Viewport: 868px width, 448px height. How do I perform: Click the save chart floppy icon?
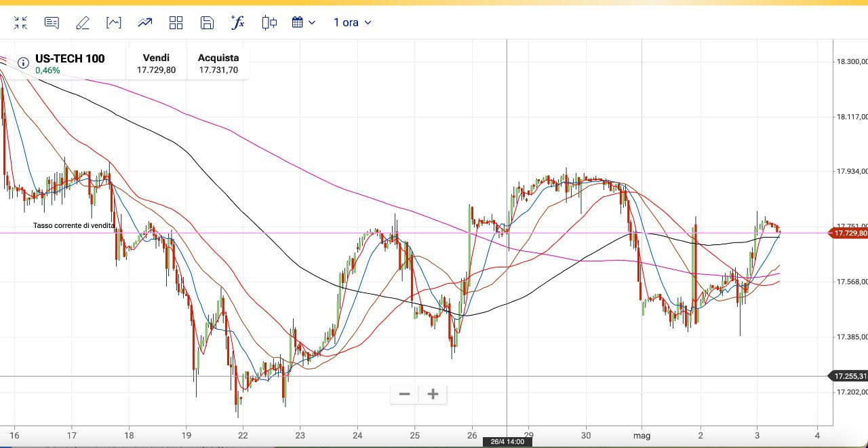coord(208,23)
